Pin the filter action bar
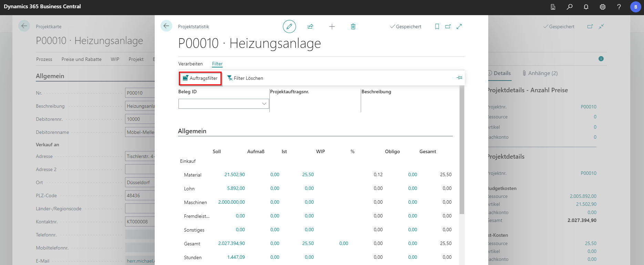644x265 pixels. click(459, 78)
